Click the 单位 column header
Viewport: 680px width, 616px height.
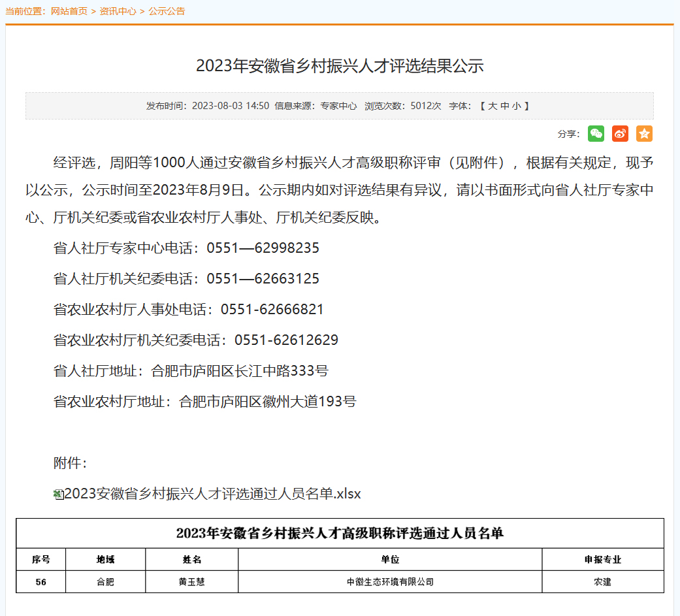pyautogui.click(x=390, y=560)
